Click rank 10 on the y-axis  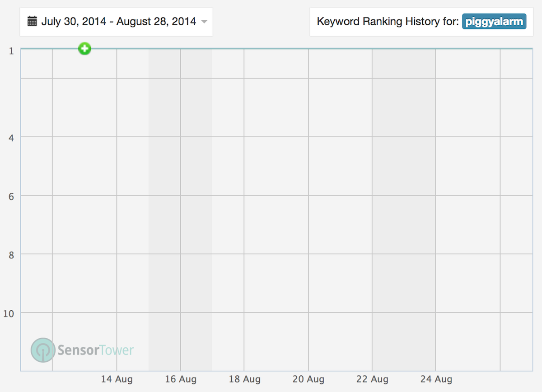(x=9, y=313)
